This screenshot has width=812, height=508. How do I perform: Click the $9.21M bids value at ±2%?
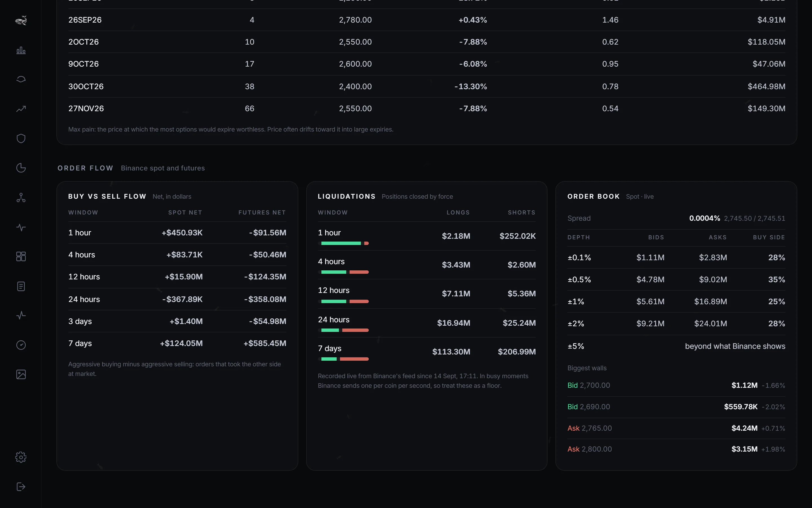(650, 323)
